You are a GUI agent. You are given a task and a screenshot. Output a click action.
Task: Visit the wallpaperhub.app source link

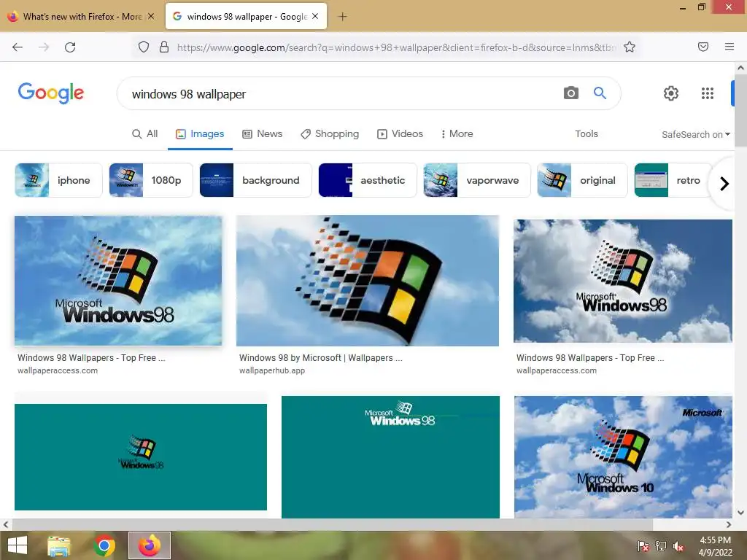tap(272, 370)
